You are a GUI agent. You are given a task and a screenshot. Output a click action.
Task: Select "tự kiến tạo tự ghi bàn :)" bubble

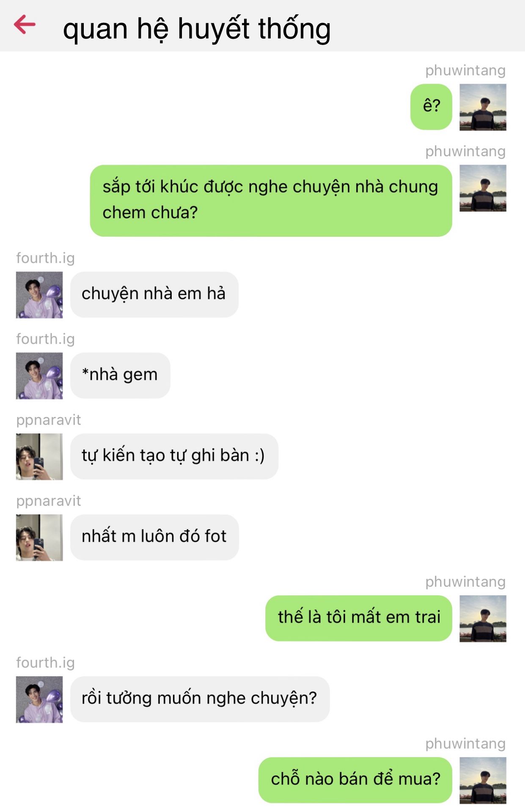(174, 456)
